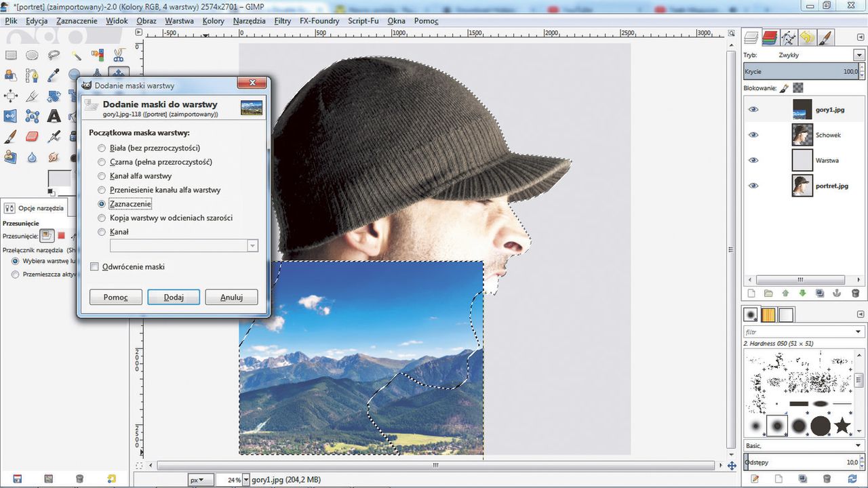Raise layer with green up arrow
The height and width of the screenshot is (488, 868).
tap(785, 293)
